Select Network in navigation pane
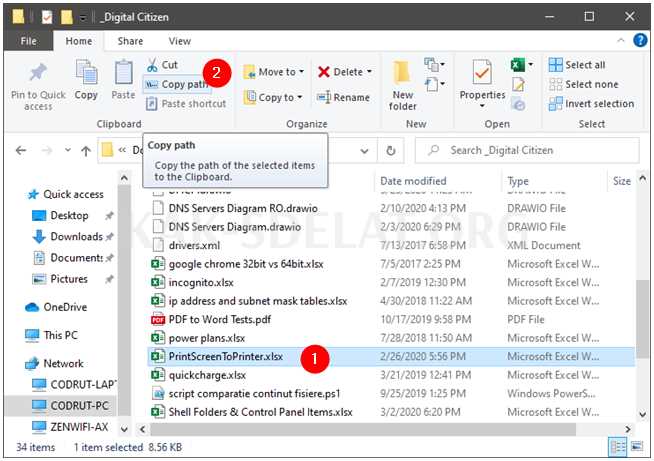The width and height of the screenshot is (654, 461). pyautogui.click(x=54, y=363)
